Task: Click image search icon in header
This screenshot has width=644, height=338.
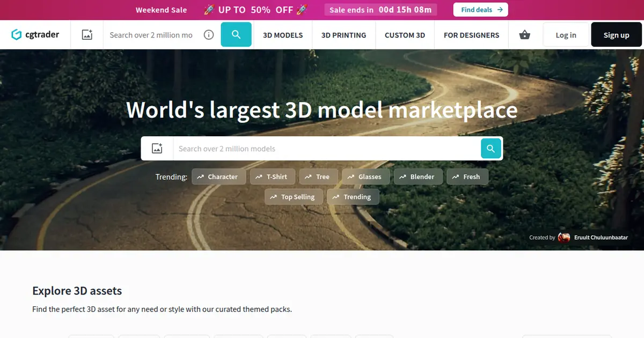Action: click(x=87, y=35)
